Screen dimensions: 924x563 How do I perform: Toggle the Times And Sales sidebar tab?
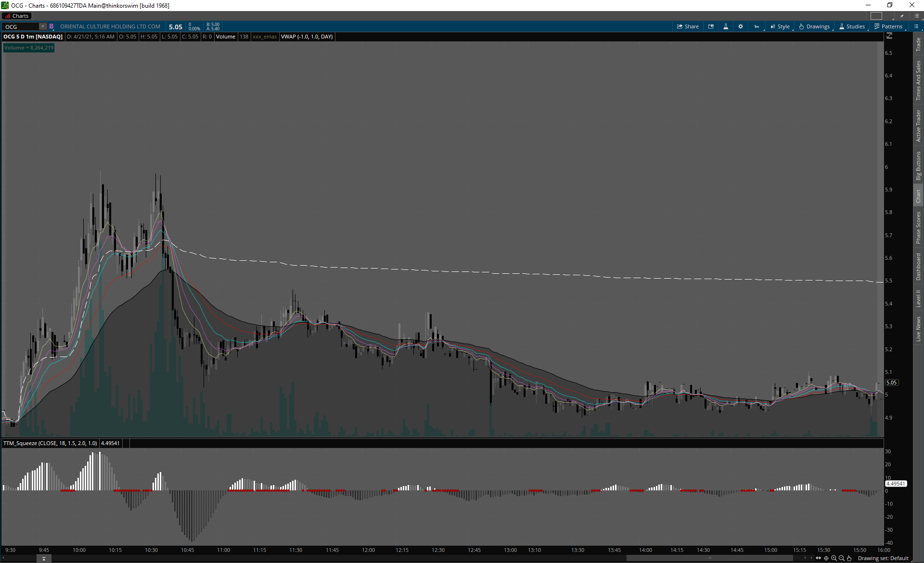point(918,80)
